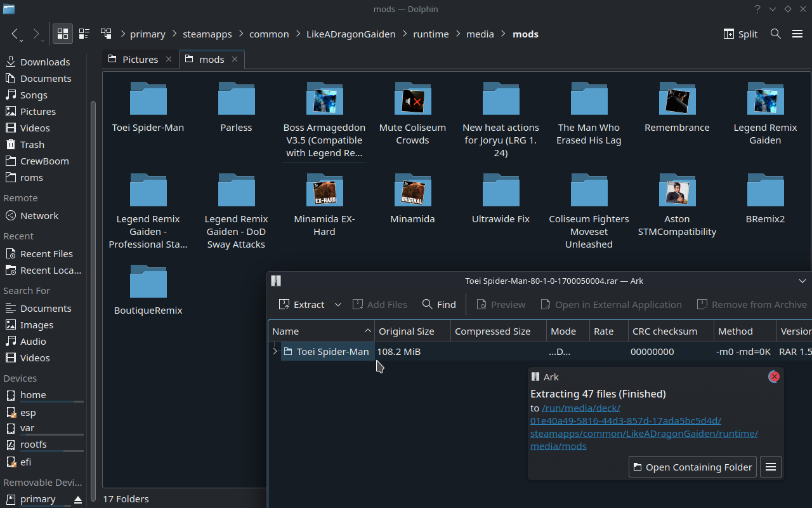Screen dimensions: 812x508
Task: Expand breadcrumb arrow after media
Action: pyautogui.click(x=503, y=34)
